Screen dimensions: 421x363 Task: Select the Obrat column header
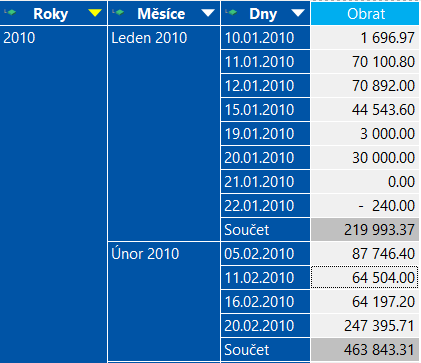365,13
